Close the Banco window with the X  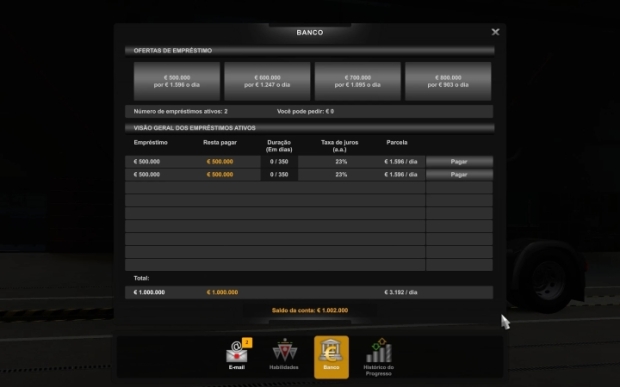tap(495, 32)
